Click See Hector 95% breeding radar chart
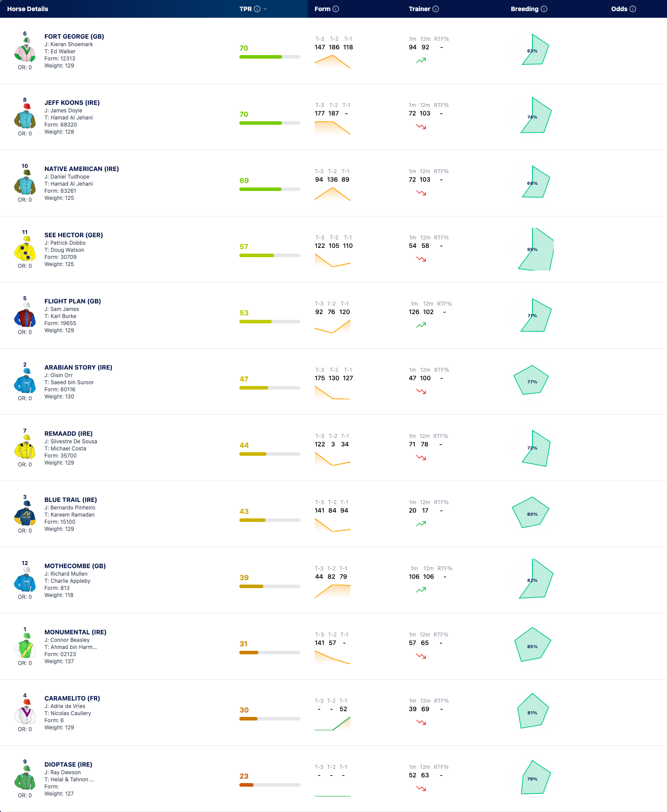This screenshot has width=667, height=812. [536, 249]
